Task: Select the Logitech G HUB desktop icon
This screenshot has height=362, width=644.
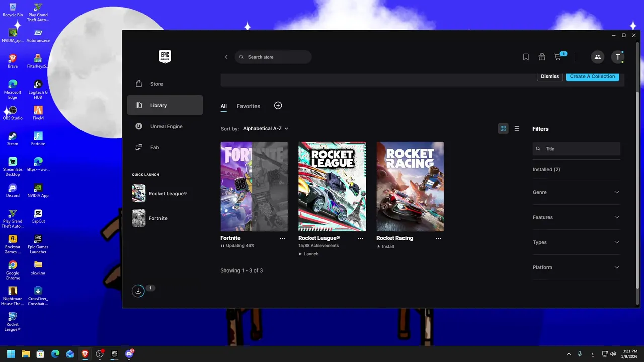Action: pos(38,87)
